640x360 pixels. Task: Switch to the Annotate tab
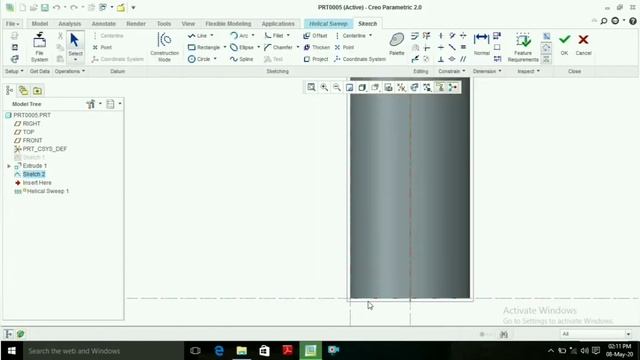(104, 24)
